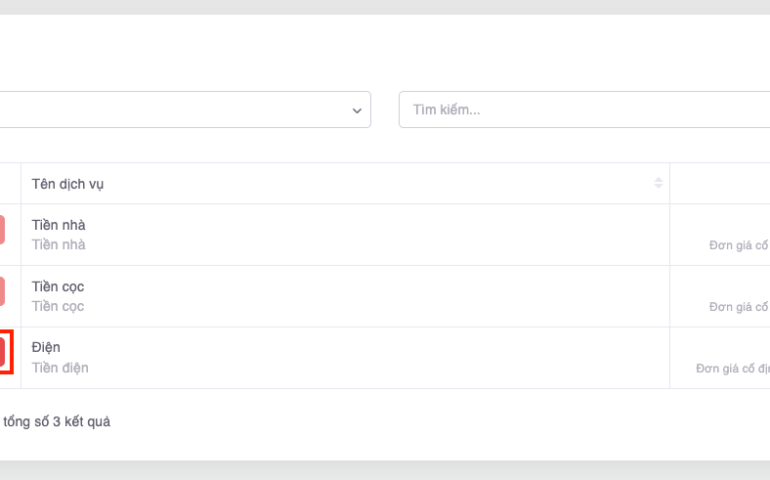Viewport: 770px width, 480px height.
Task: Select the Tiền nhà service name
Action: [x=58, y=225]
